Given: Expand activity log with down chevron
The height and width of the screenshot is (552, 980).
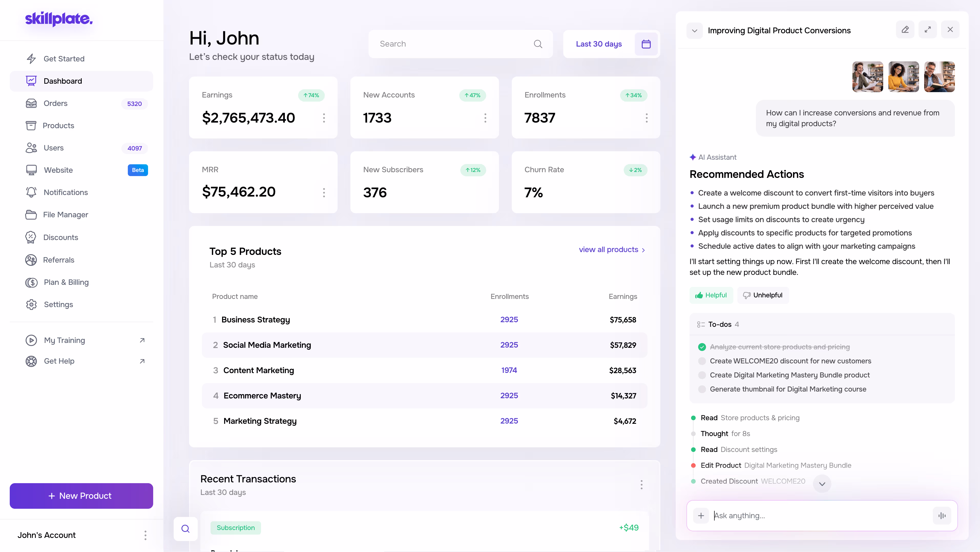Looking at the screenshot, I should tap(822, 484).
